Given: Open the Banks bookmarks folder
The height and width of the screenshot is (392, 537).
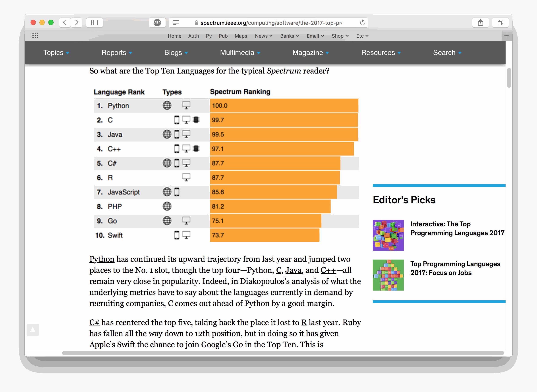Looking at the screenshot, I should pyautogui.click(x=289, y=36).
